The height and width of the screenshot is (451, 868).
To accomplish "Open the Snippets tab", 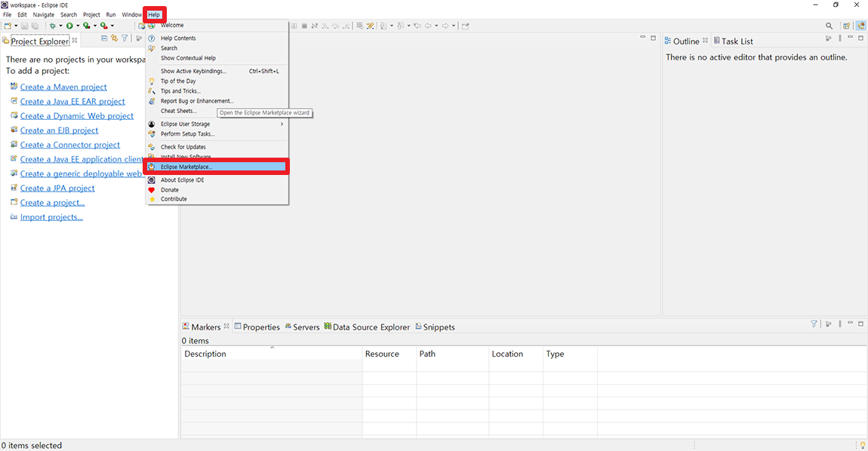I will 435,327.
